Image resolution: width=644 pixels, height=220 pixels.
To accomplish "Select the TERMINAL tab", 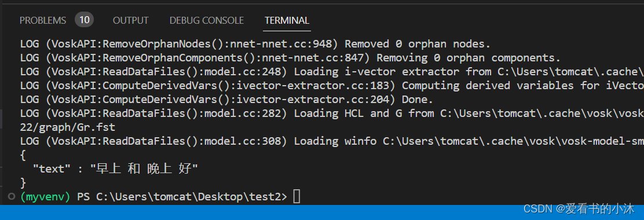I will point(287,20).
